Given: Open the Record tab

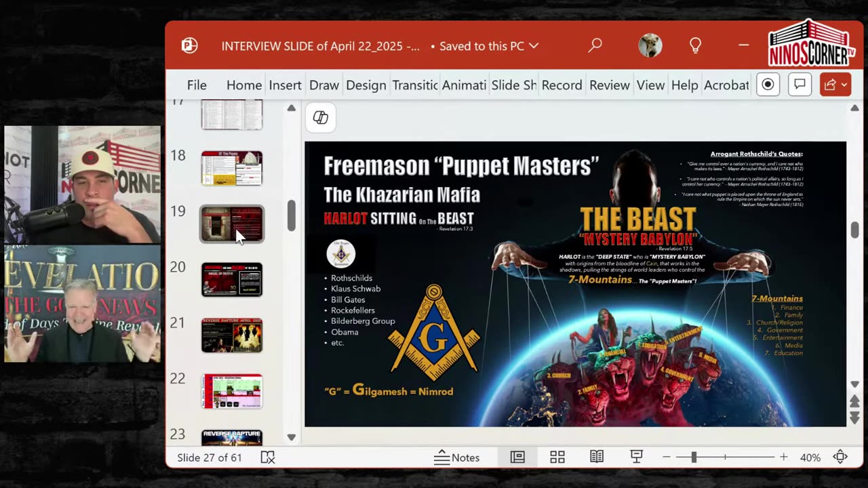Looking at the screenshot, I should click(561, 85).
